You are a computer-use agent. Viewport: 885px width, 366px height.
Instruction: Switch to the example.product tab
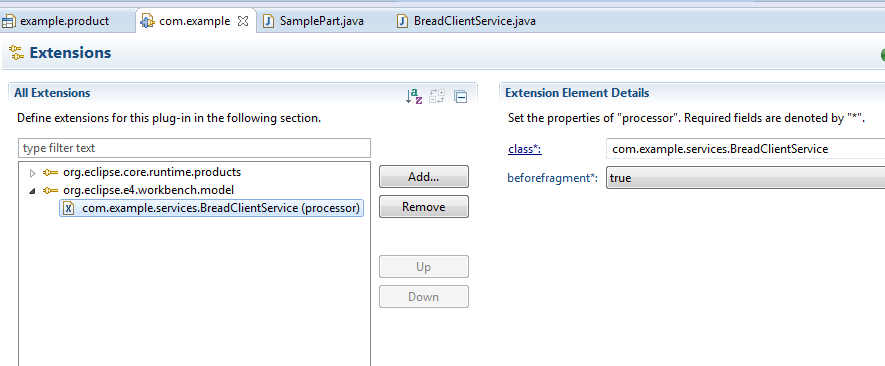56,21
